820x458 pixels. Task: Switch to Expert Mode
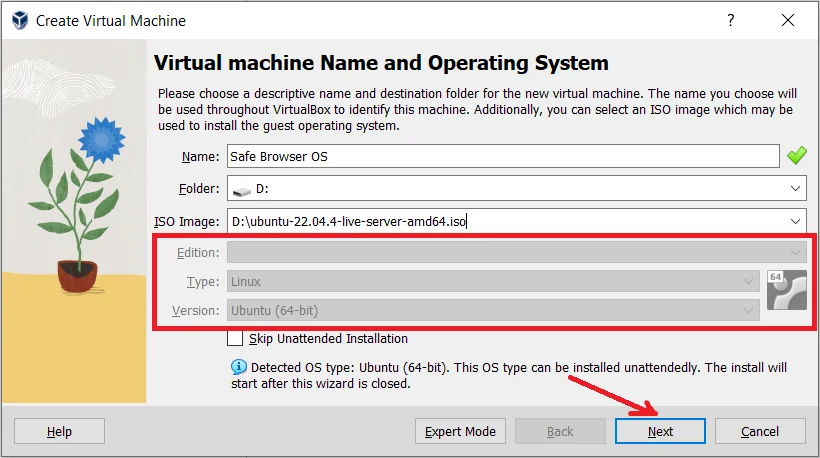[x=460, y=431]
